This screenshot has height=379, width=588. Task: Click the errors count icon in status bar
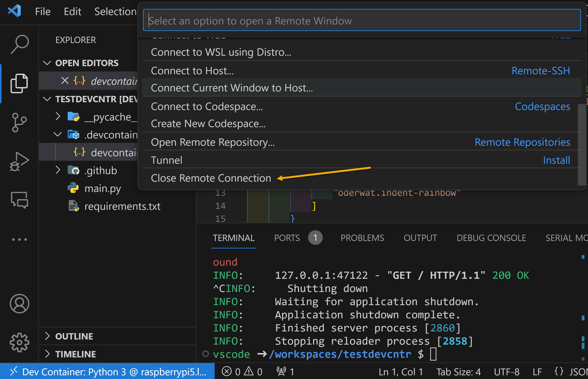tap(226, 371)
